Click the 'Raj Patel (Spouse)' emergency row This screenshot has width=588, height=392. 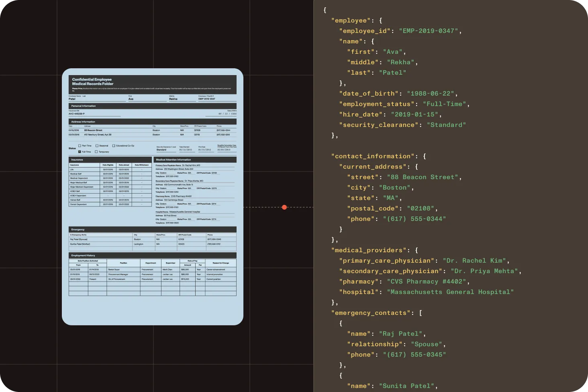[153, 239]
